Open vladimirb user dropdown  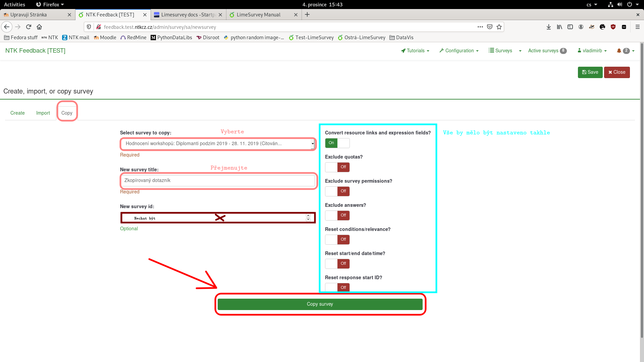(x=592, y=51)
